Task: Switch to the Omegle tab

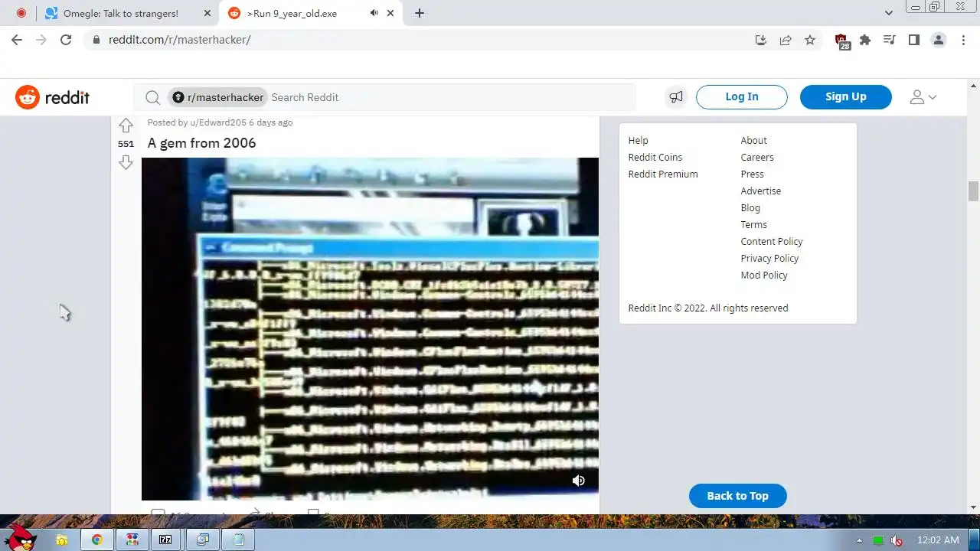Action: click(126, 13)
